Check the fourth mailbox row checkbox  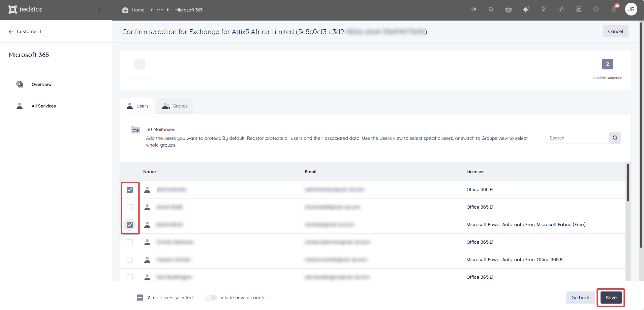130,242
